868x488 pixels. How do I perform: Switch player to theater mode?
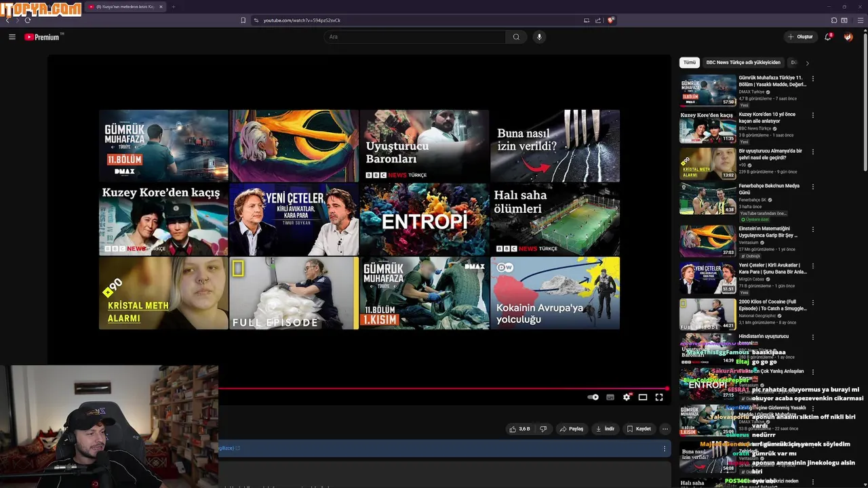tap(643, 397)
